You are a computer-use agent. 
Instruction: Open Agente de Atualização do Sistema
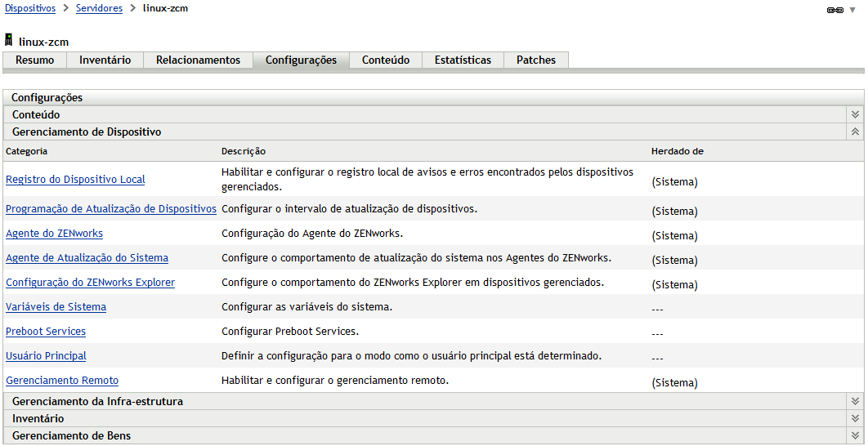[x=87, y=258]
